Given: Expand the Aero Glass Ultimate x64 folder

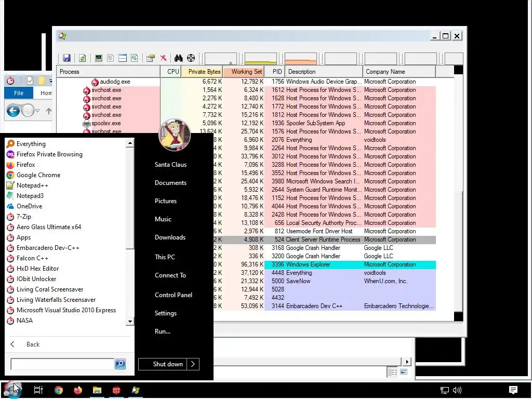Looking at the screenshot, I should [x=66, y=227].
